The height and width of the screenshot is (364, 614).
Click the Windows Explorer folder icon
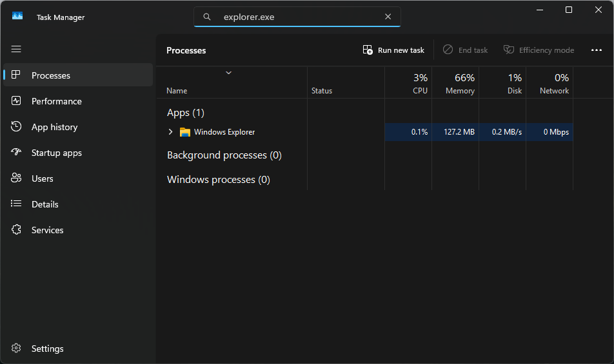(185, 132)
